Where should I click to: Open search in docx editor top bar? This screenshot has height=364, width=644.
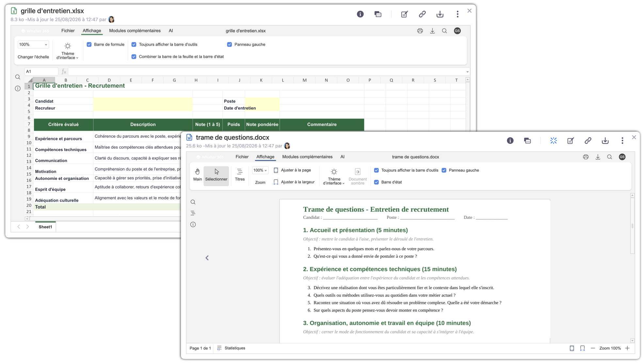point(610,157)
